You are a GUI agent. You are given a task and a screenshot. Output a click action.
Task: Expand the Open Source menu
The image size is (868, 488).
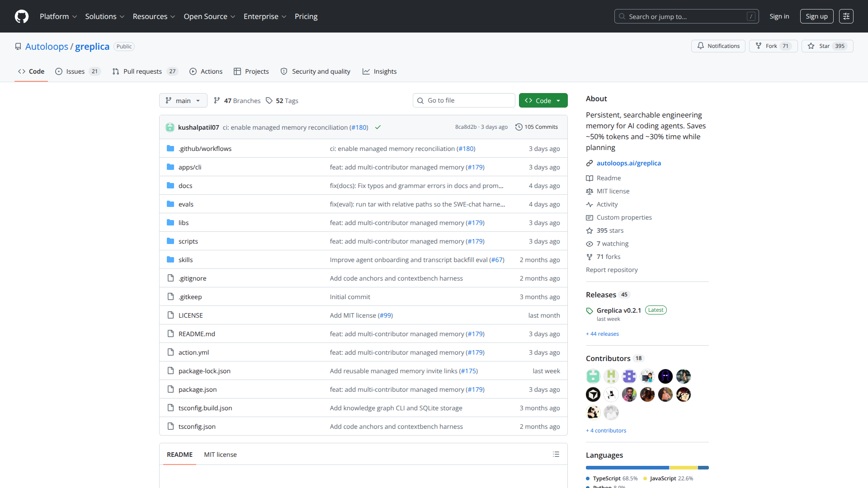[209, 16]
